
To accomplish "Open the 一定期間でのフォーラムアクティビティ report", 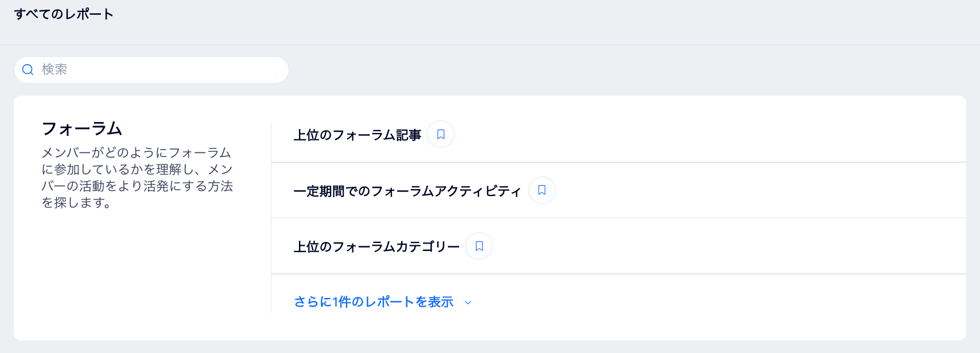I will [x=407, y=191].
